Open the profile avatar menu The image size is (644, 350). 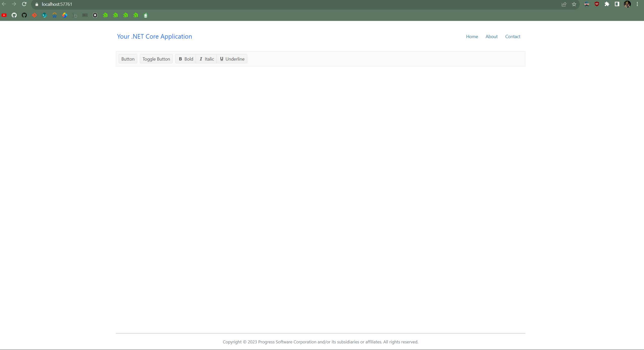click(627, 4)
